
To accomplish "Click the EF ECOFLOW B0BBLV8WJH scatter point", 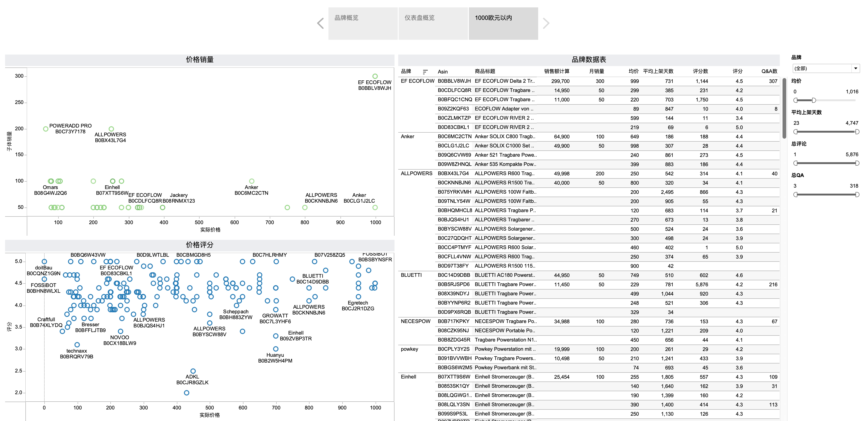I will (x=375, y=76).
